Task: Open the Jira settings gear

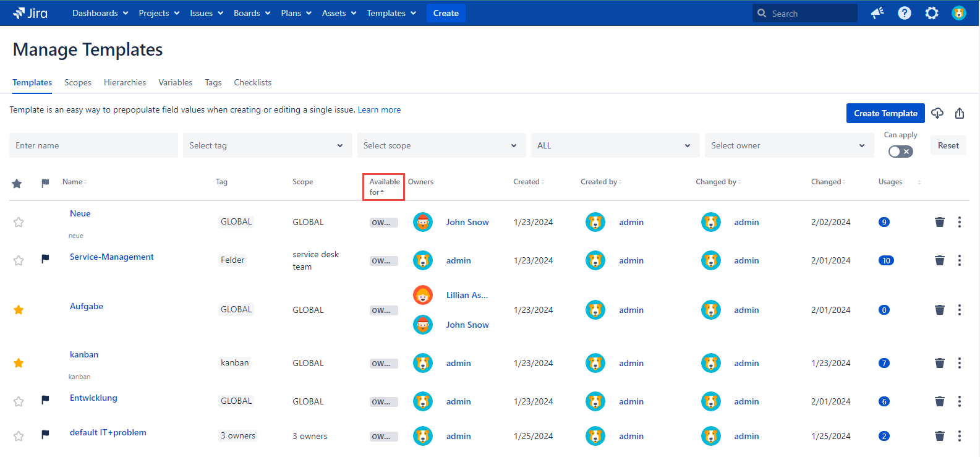Action: pyautogui.click(x=931, y=13)
